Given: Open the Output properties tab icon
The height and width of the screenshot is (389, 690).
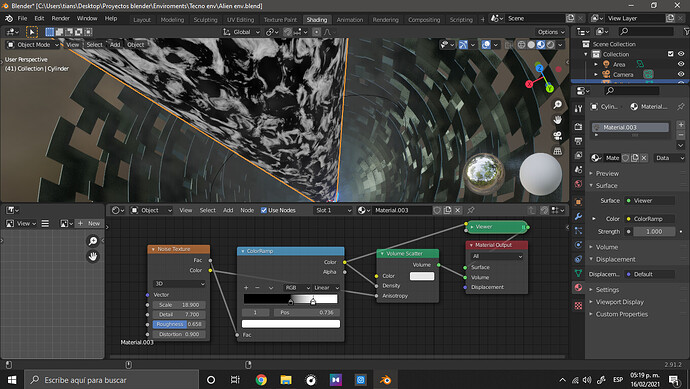Looking at the screenshot, I should [578, 141].
